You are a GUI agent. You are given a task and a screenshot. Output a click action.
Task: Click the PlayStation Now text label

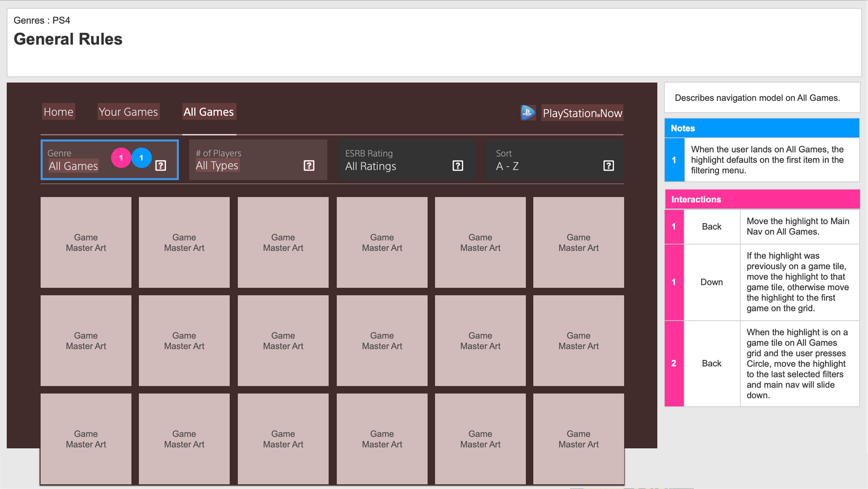pos(582,113)
